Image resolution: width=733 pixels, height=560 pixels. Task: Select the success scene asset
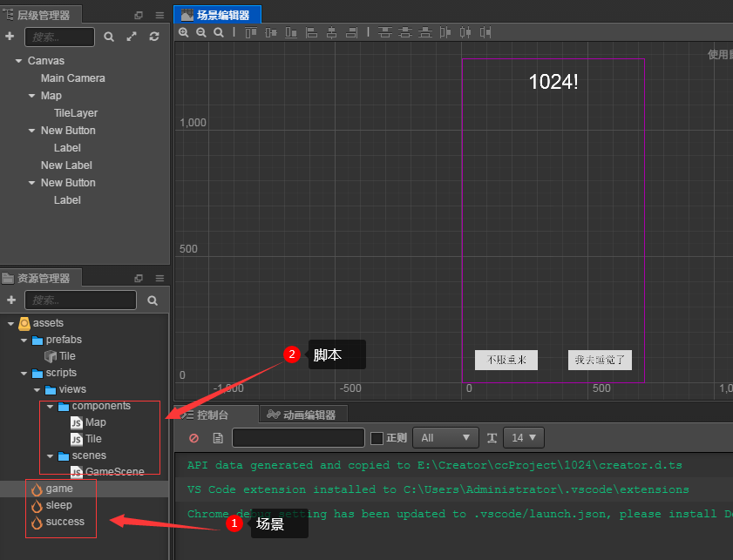point(65,523)
